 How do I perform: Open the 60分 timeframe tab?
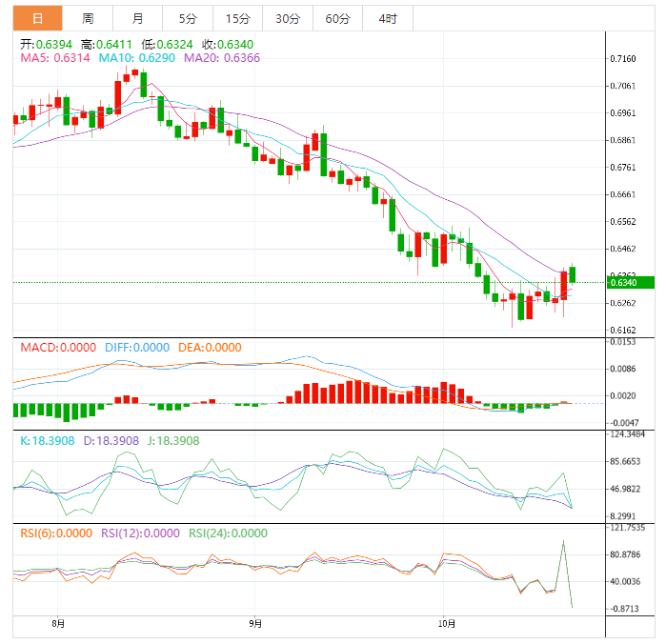(x=338, y=18)
